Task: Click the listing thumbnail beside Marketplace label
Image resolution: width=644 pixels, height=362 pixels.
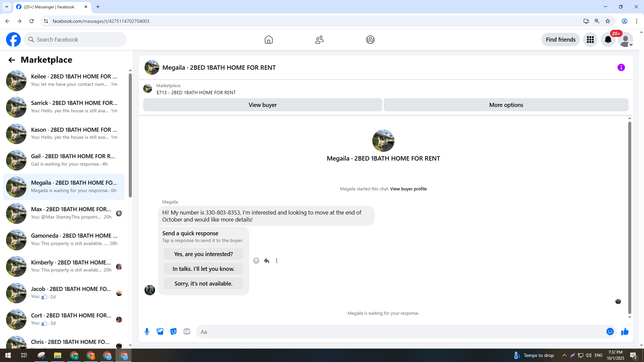Action: coord(148,89)
